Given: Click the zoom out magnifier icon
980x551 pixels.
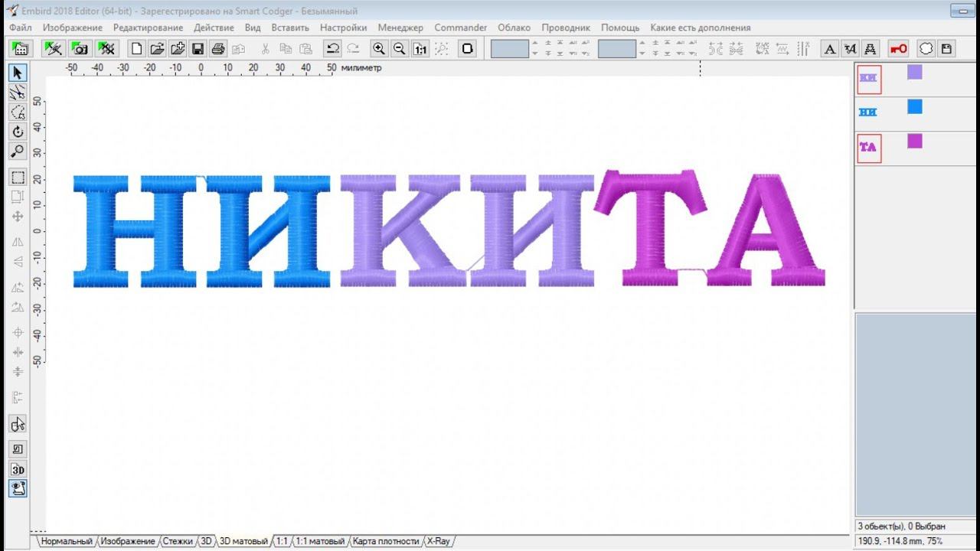Looking at the screenshot, I should [x=399, y=49].
